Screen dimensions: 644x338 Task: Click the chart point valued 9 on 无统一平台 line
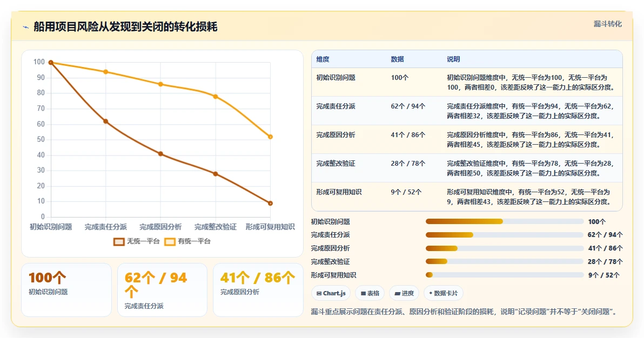pos(270,203)
